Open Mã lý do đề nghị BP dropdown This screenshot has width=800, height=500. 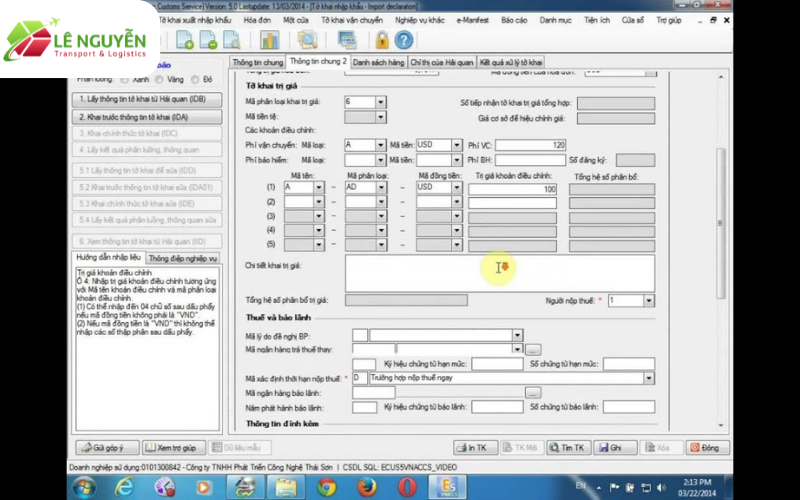517,335
